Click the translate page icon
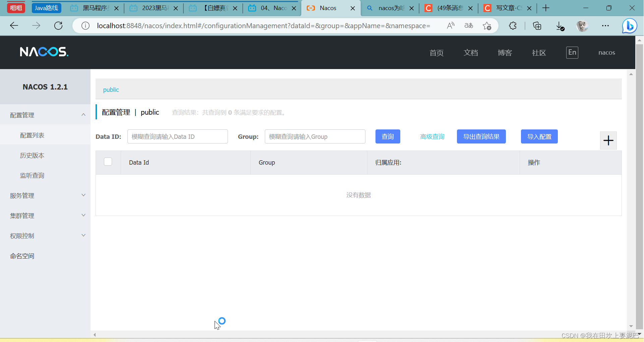The image size is (644, 342). (x=469, y=25)
